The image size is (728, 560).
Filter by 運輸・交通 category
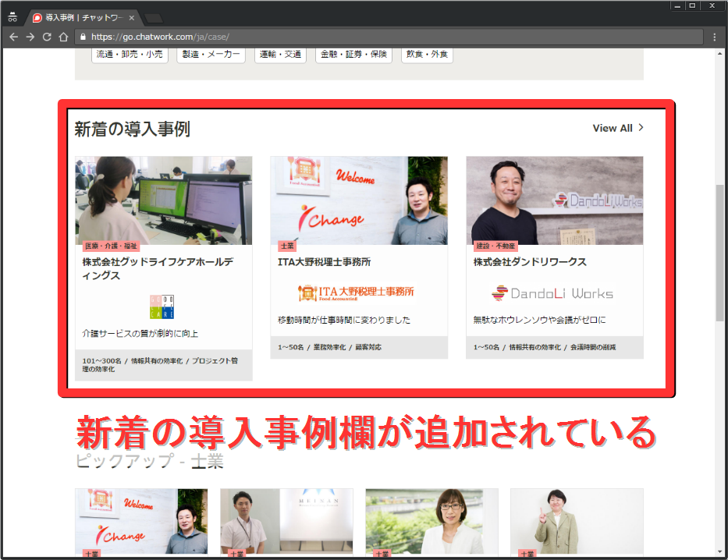point(280,55)
